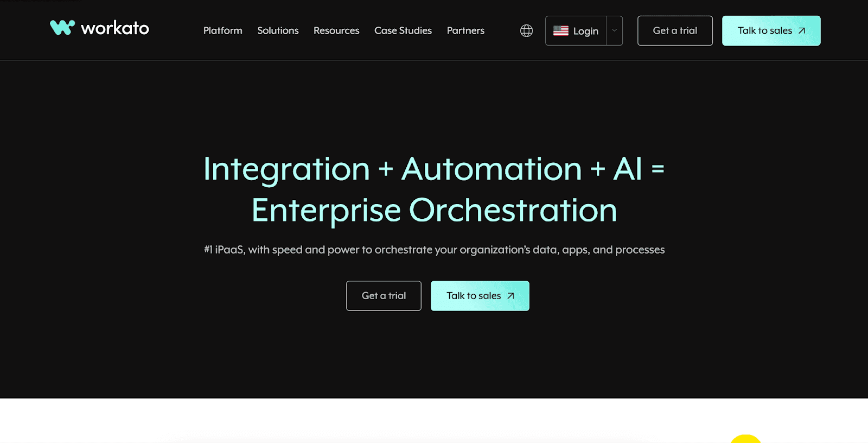Screen dimensions: 868x443
Task: Click the arrow icon in the lower Talk to sales button
Action: click(x=510, y=296)
